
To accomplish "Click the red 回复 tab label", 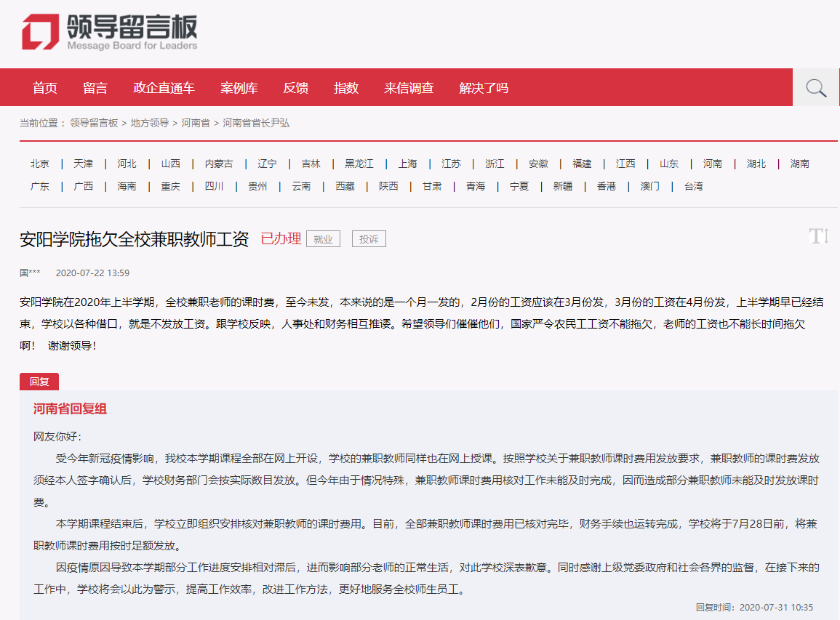I will [x=39, y=382].
